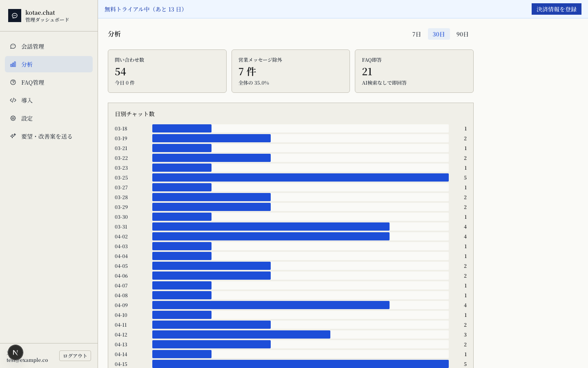Click the 導入 code brackets icon

pyautogui.click(x=13, y=100)
